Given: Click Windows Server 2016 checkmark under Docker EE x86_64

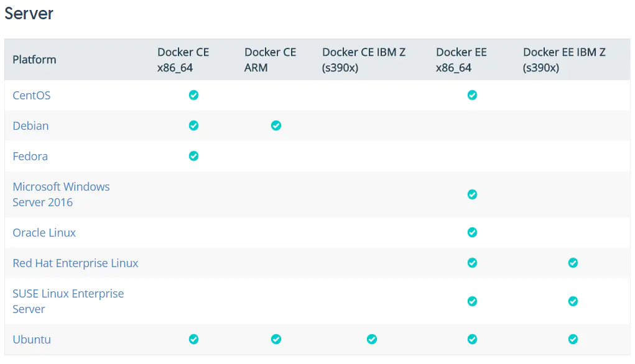Looking at the screenshot, I should click(472, 194).
